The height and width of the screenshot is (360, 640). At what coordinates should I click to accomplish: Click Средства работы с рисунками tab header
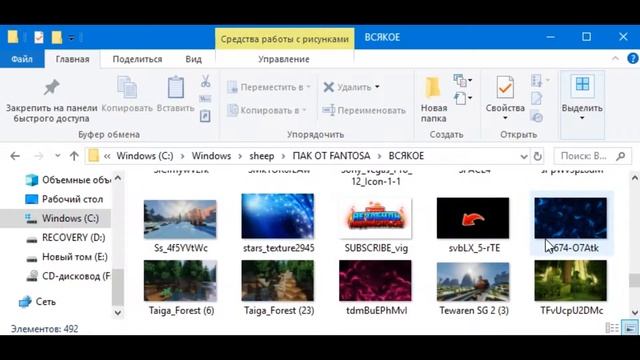coord(284,39)
